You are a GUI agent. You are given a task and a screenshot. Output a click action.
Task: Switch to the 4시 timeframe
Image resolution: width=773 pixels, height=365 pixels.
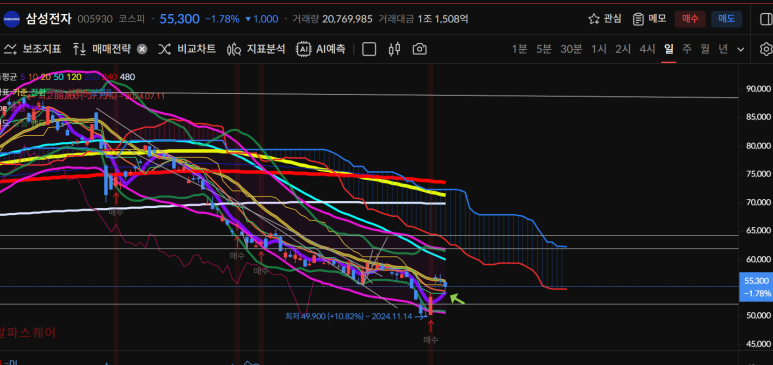pos(647,49)
